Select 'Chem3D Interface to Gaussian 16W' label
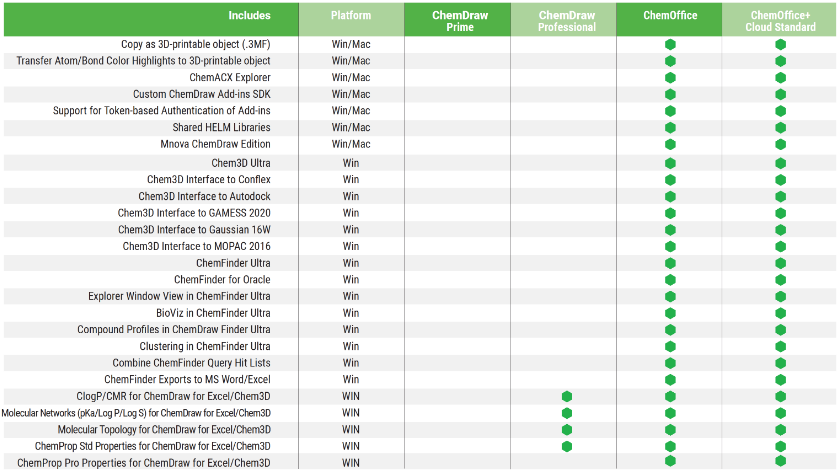This screenshot has height=472, width=839. (x=194, y=230)
